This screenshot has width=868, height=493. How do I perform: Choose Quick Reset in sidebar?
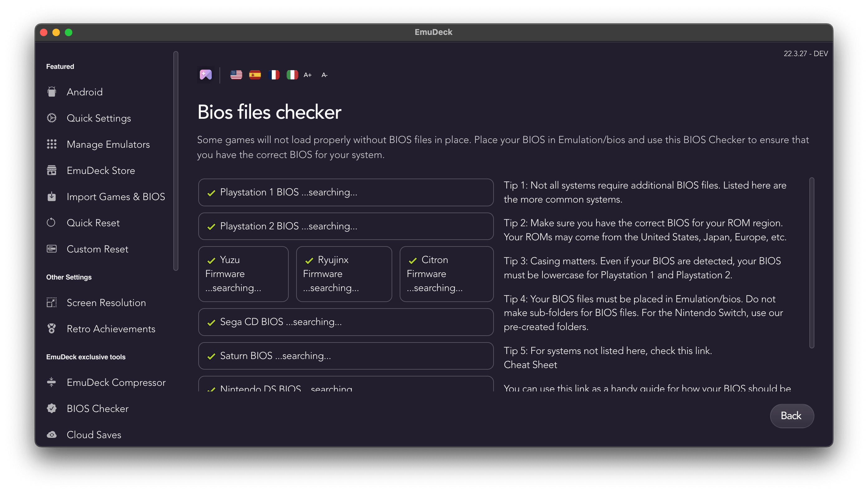coord(93,223)
